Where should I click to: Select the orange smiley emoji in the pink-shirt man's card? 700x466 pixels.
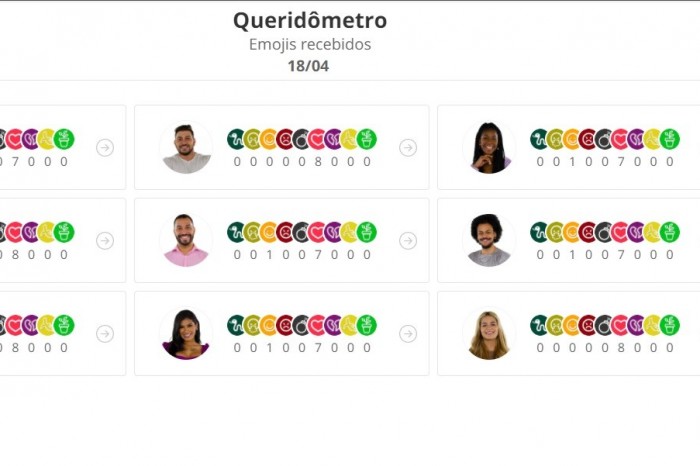click(x=268, y=232)
